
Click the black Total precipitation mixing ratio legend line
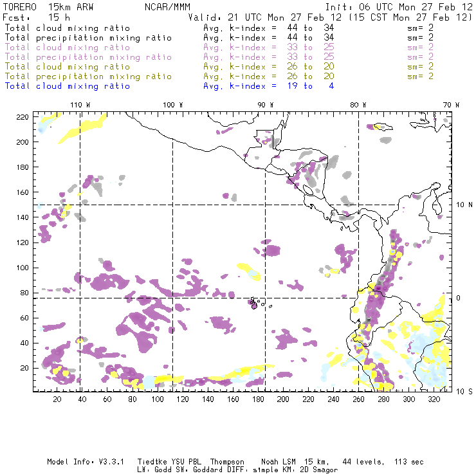click(88, 37)
